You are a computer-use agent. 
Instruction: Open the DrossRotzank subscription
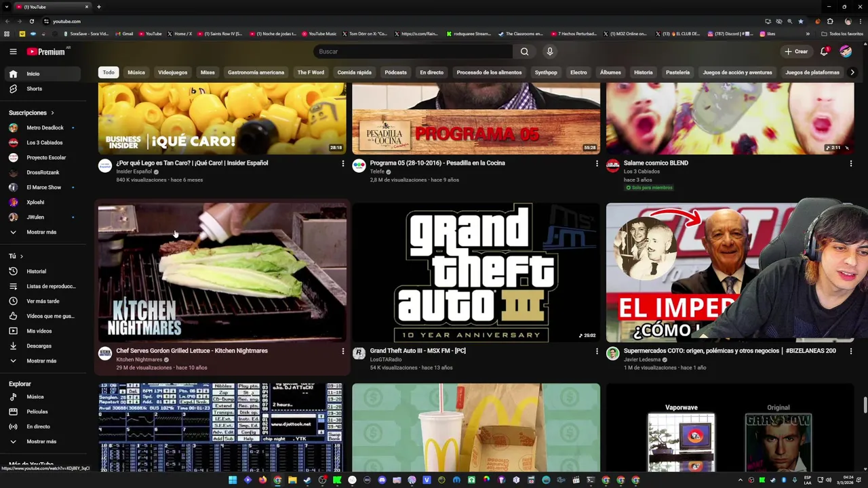pos(44,172)
